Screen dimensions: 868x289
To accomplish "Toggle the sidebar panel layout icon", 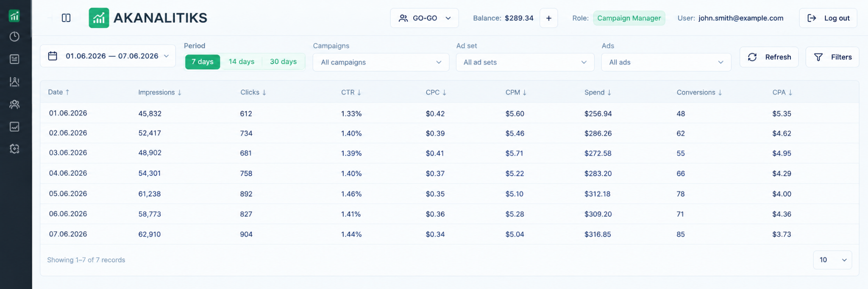I will tap(66, 18).
